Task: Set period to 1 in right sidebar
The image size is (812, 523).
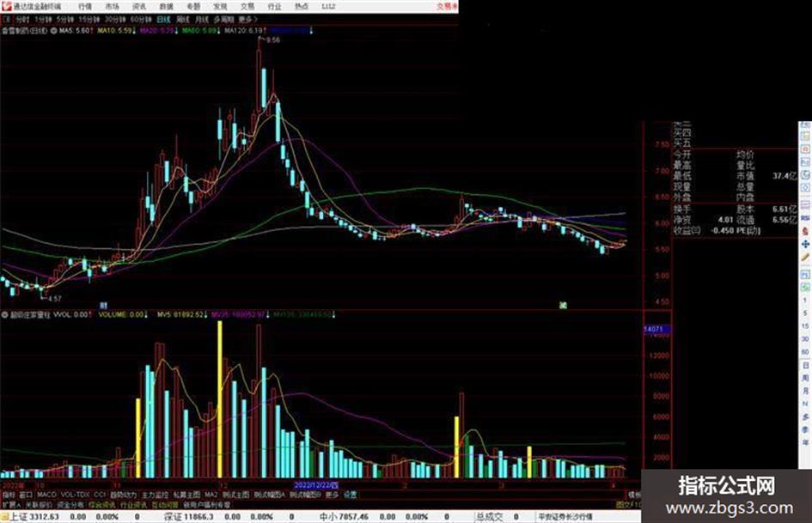Action: pyautogui.click(x=805, y=301)
